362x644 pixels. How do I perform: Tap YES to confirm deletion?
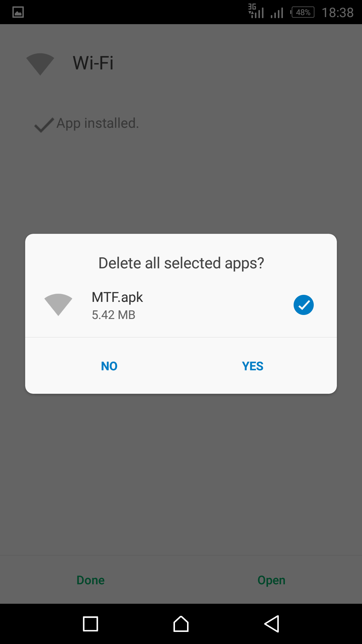[252, 366]
